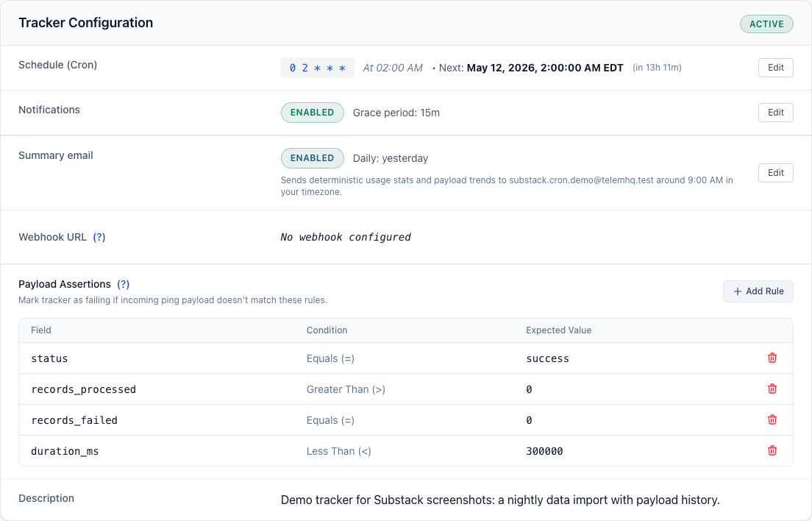
Task: Click the Add Rule button
Action: pyautogui.click(x=758, y=291)
